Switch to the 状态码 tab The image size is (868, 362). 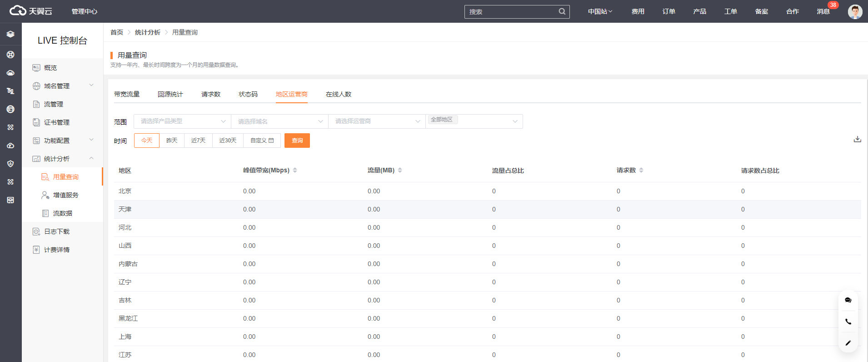[248, 94]
